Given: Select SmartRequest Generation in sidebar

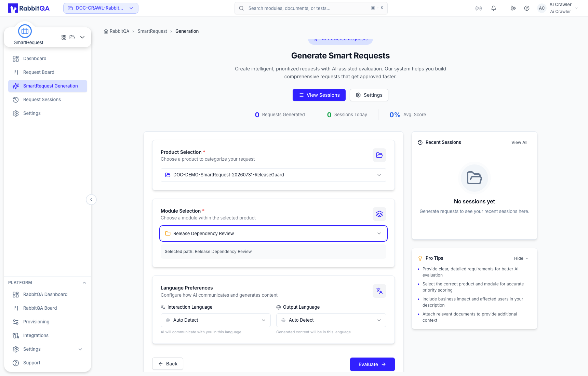Looking at the screenshot, I should (x=48, y=86).
